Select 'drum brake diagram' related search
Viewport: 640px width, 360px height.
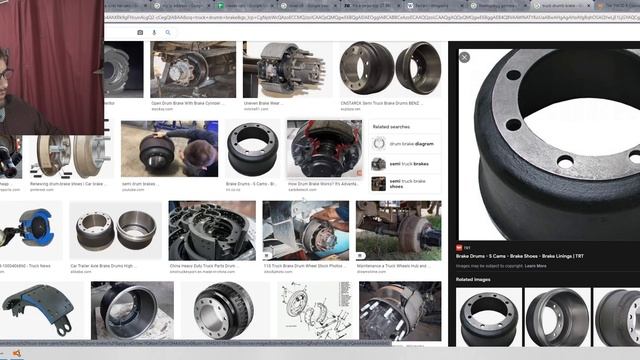[405, 144]
